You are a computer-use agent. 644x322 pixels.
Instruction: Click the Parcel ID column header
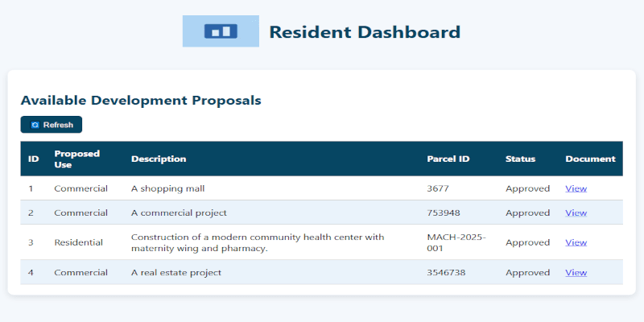tap(448, 159)
